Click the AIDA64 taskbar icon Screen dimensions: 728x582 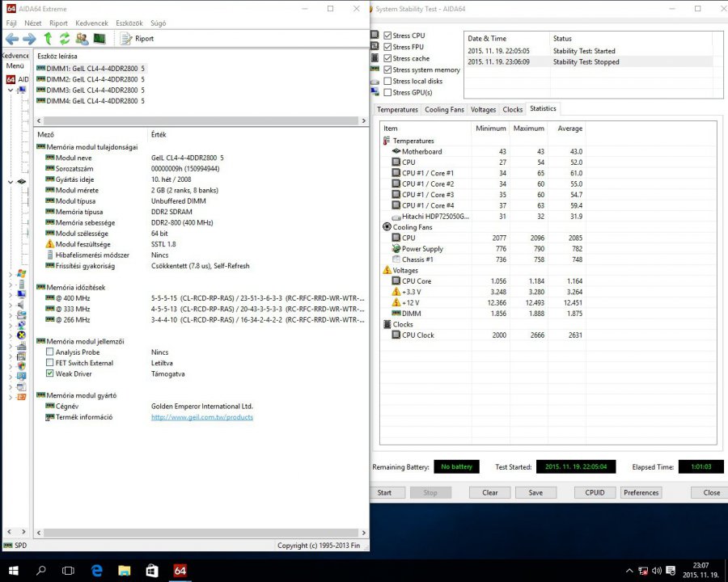coord(180,571)
